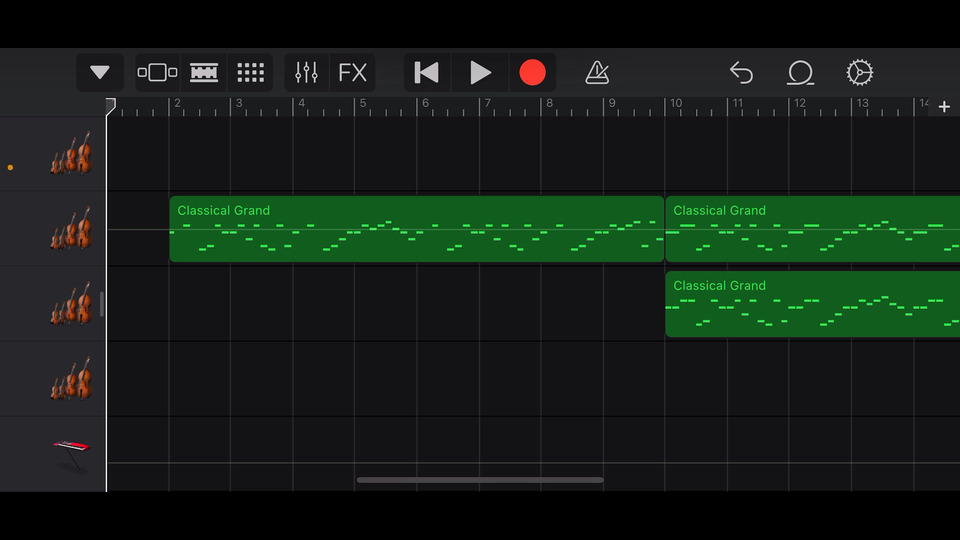The height and width of the screenshot is (540, 960).
Task: Open the track mixer controls
Action: [x=306, y=72]
